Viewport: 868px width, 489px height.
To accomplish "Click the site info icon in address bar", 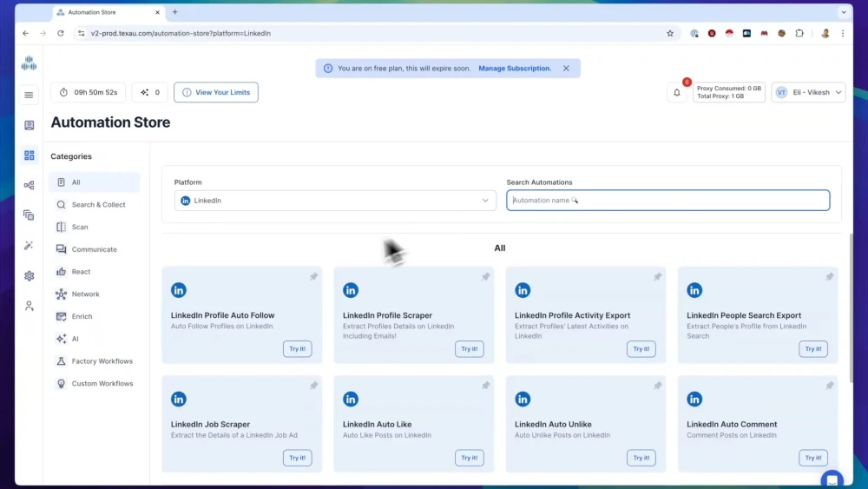I will [82, 33].
